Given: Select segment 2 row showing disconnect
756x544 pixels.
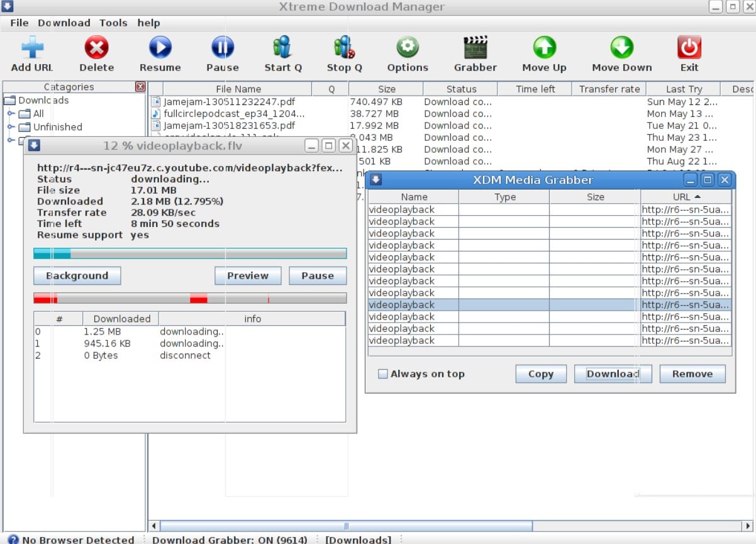Looking at the screenshot, I should pos(189,355).
